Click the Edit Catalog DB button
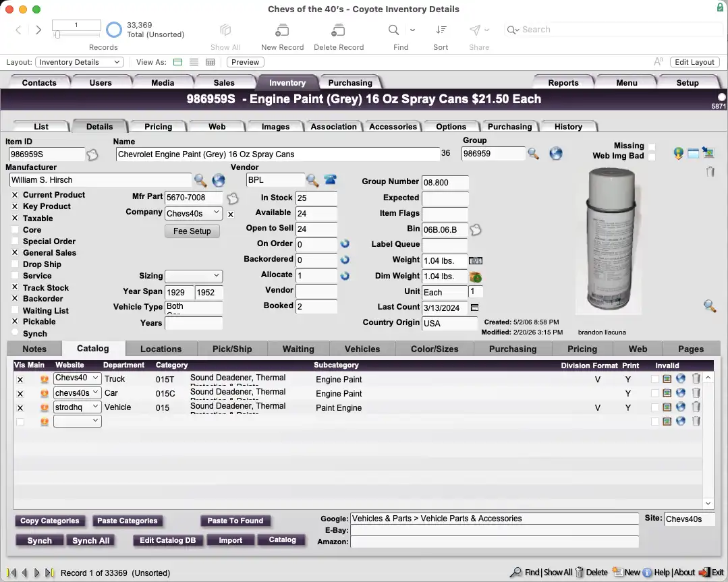This screenshot has width=728, height=582. pyautogui.click(x=167, y=540)
